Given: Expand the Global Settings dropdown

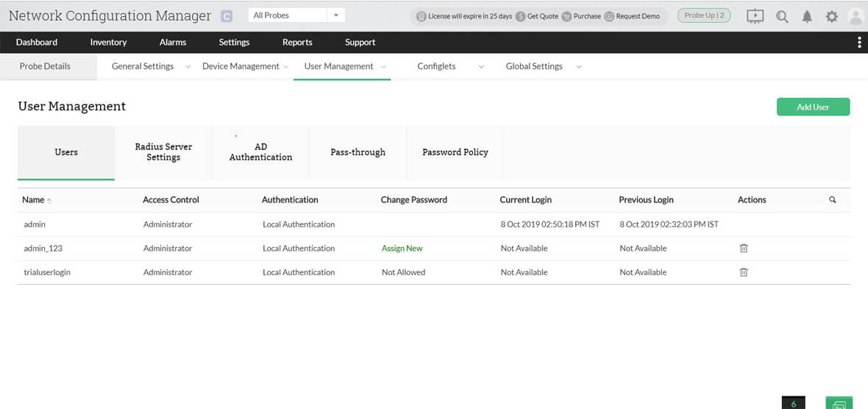Looking at the screenshot, I should click(x=543, y=66).
